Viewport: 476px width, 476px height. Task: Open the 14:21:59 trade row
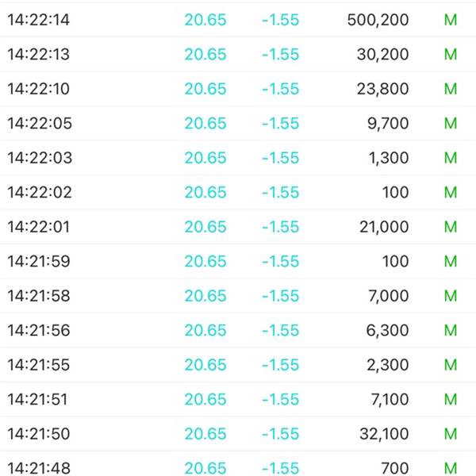tap(238, 261)
